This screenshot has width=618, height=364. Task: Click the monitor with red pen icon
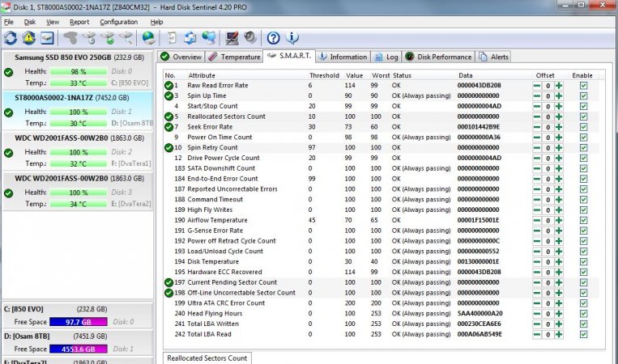(232, 38)
